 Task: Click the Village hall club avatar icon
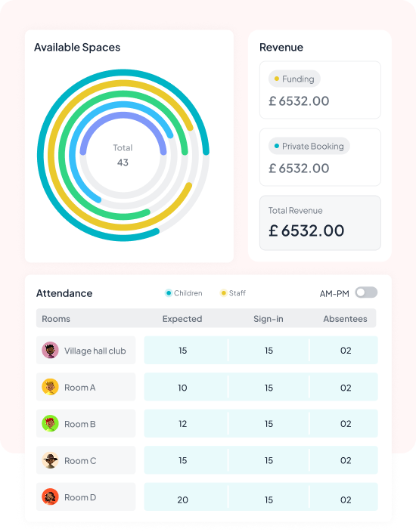(x=50, y=350)
